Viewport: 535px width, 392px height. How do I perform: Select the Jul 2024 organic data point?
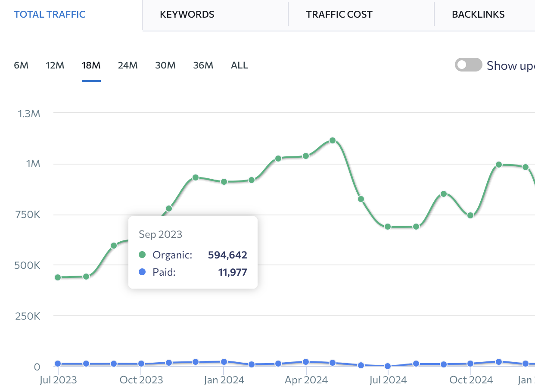click(x=388, y=227)
